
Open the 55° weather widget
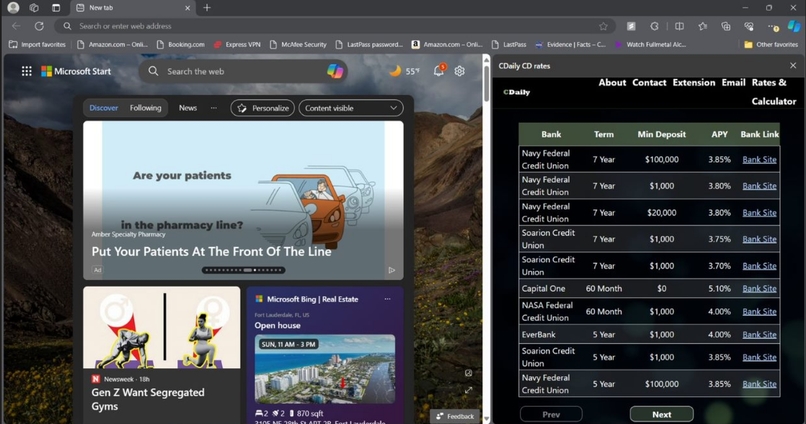[405, 71]
